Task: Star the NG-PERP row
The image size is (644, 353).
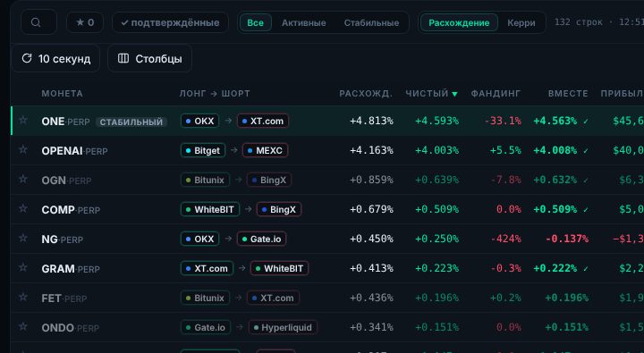Action: point(23,238)
